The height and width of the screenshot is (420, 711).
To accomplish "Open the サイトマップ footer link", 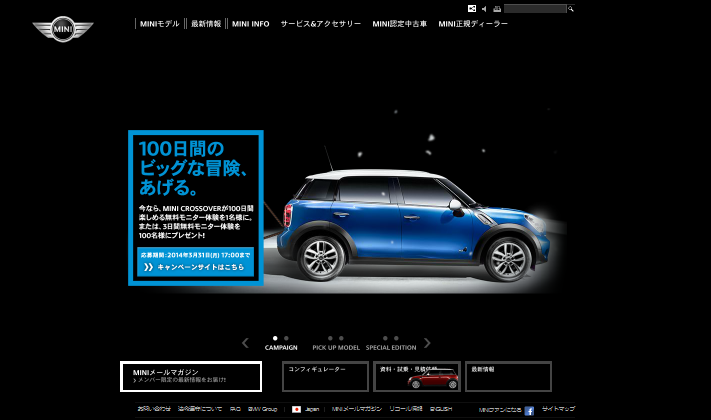I will pyautogui.click(x=558, y=409).
